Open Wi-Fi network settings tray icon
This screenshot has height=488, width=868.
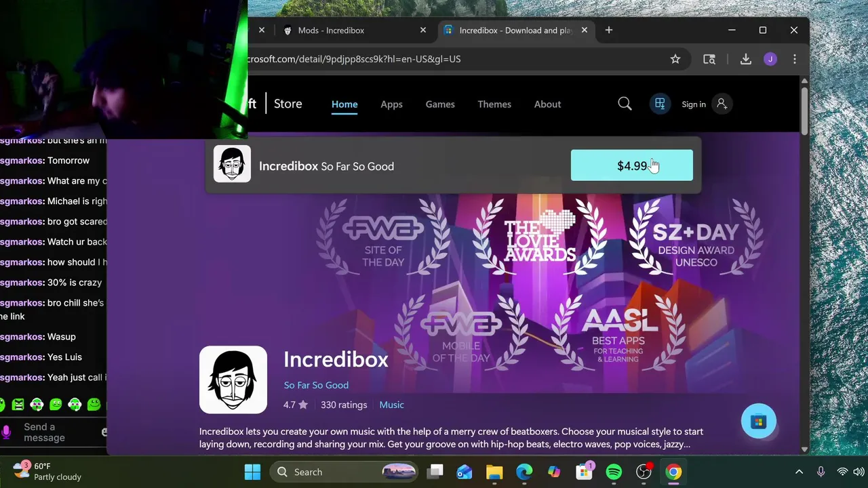pos(842,472)
